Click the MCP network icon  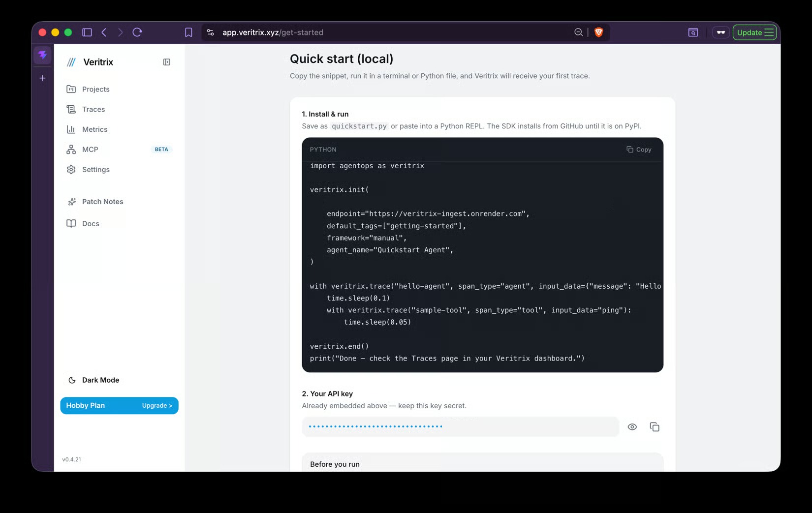71,150
